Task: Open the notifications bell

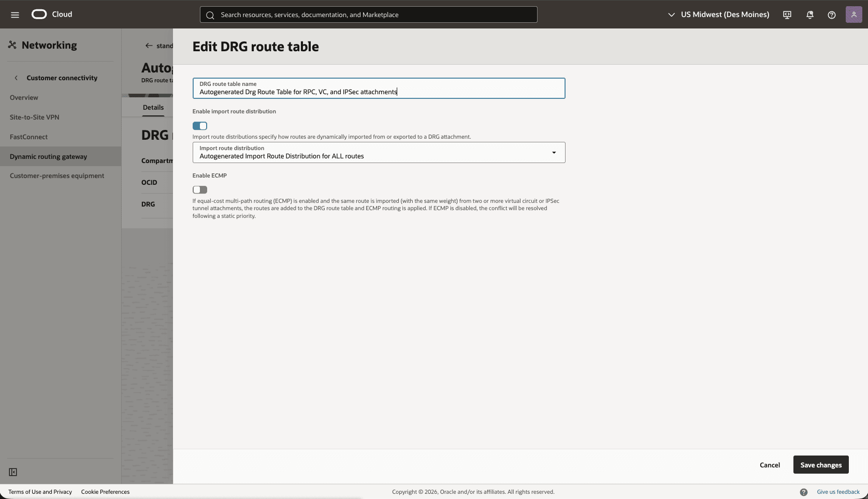Action: pos(809,15)
